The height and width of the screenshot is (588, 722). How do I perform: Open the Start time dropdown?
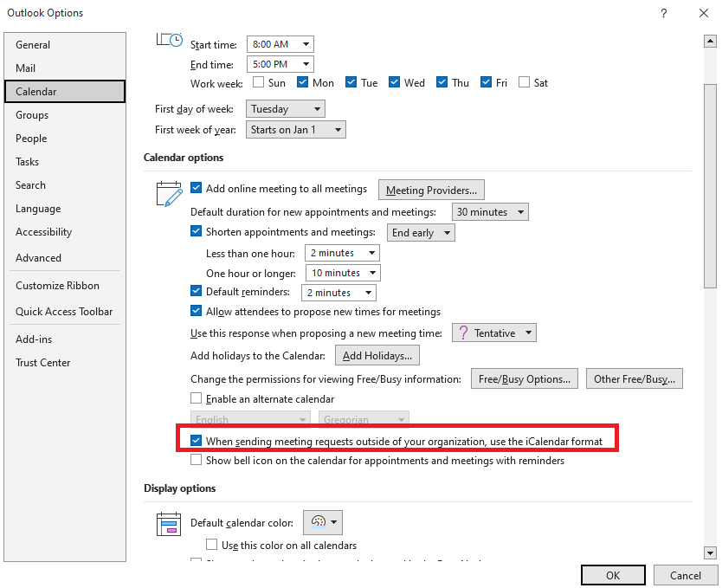pos(280,44)
